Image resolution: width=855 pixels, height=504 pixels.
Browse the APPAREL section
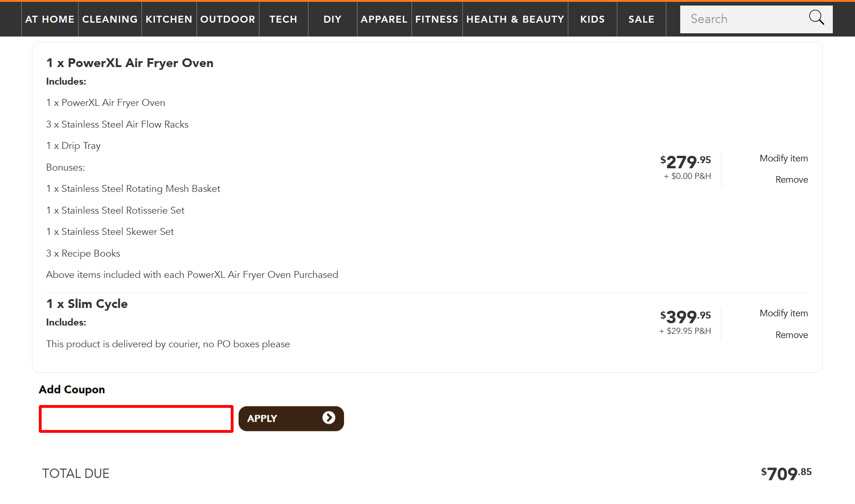(384, 19)
